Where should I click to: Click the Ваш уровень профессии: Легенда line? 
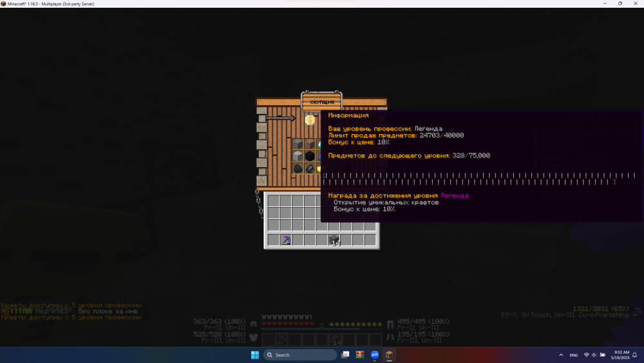385,129
